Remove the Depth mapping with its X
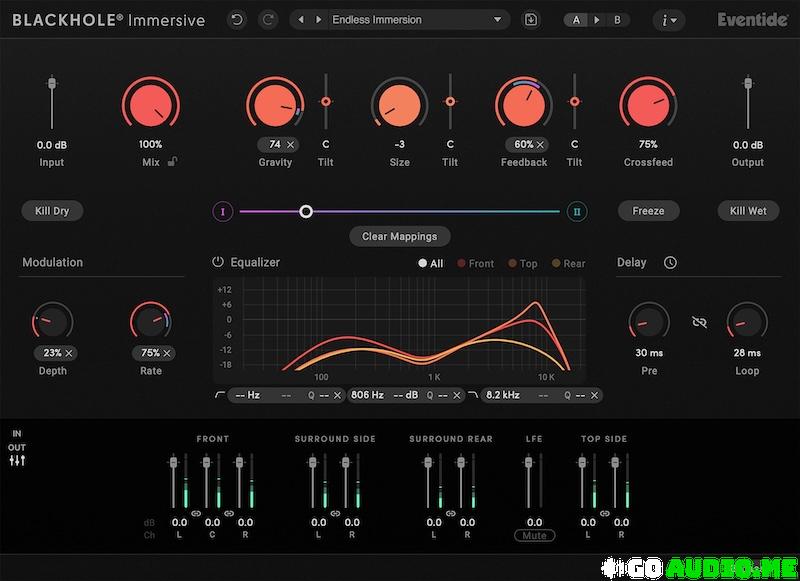This screenshot has height=581, width=800. [68, 353]
